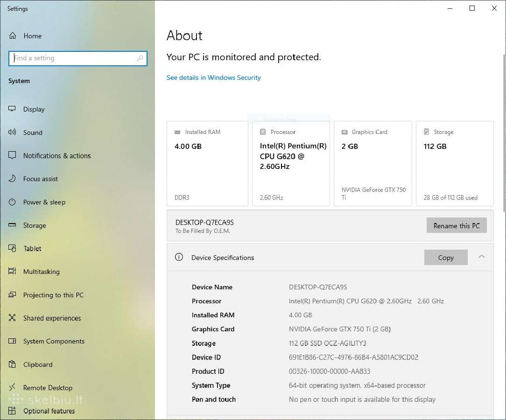
Task: Open Multitasking icon
Action: pyautogui.click(x=12, y=271)
